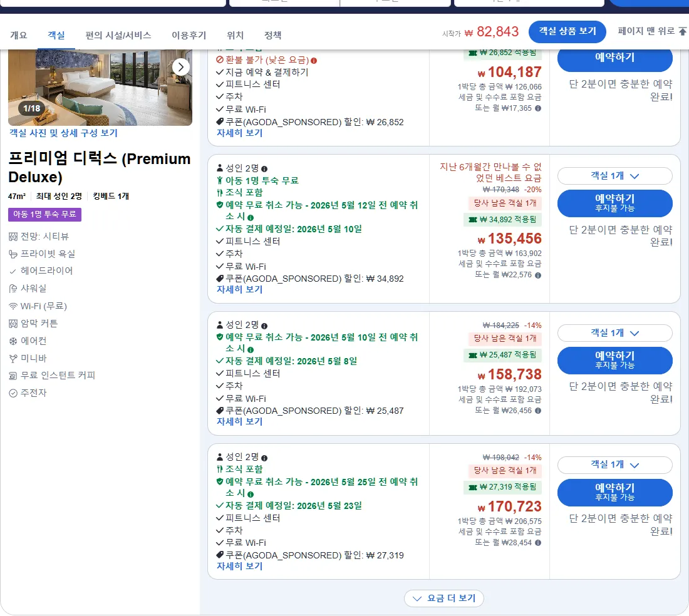This screenshot has width=689, height=616.
Task: Click the child icon by 아동 1명 투숙 무료
Action: tap(220, 180)
